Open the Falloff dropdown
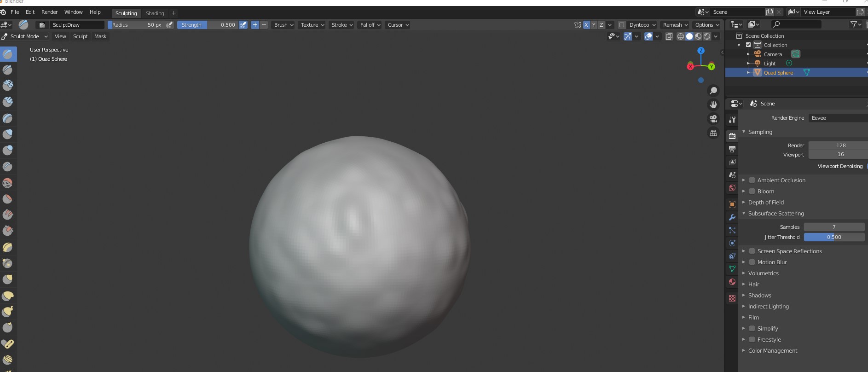 [x=370, y=25]
